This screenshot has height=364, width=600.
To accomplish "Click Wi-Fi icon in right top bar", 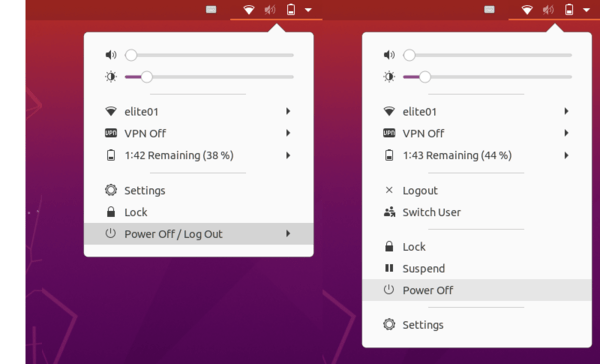I will point(527,10).
